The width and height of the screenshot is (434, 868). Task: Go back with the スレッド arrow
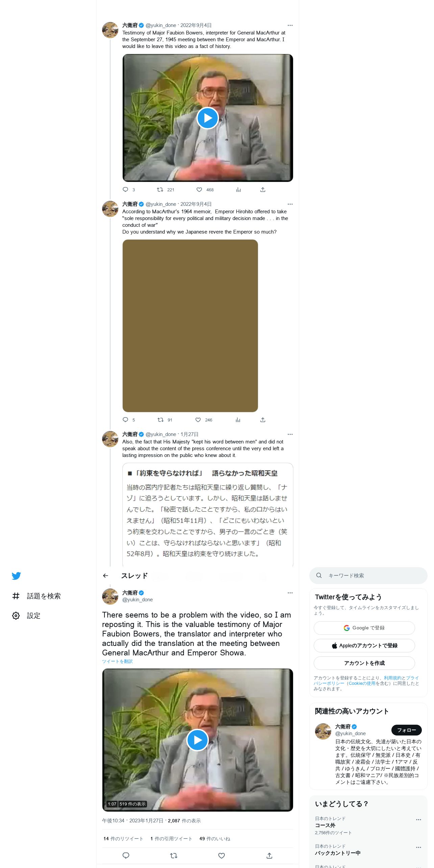105,576
